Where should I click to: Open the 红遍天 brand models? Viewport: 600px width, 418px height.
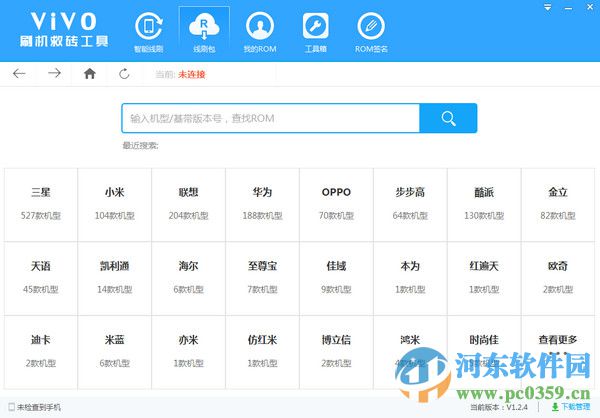tap(484, 279)
